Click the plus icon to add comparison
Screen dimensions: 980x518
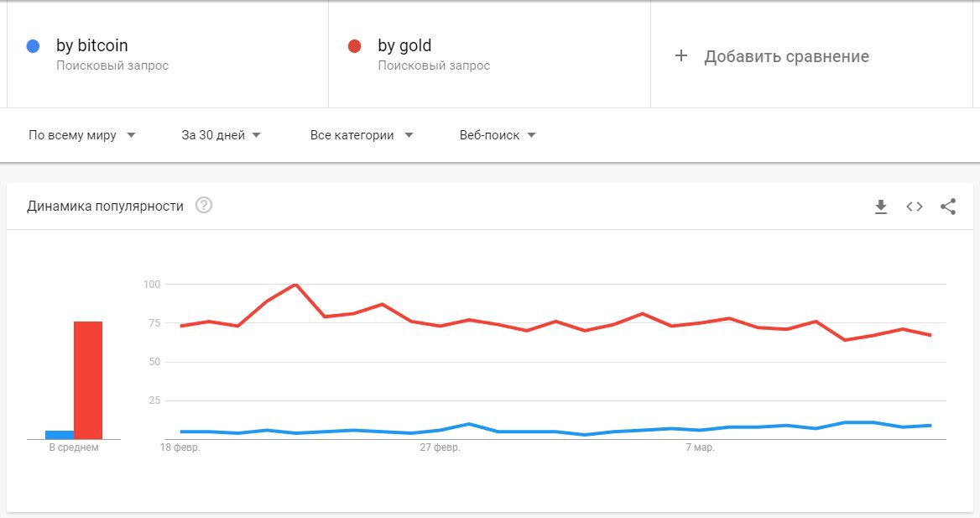click(x=681, y=55)
